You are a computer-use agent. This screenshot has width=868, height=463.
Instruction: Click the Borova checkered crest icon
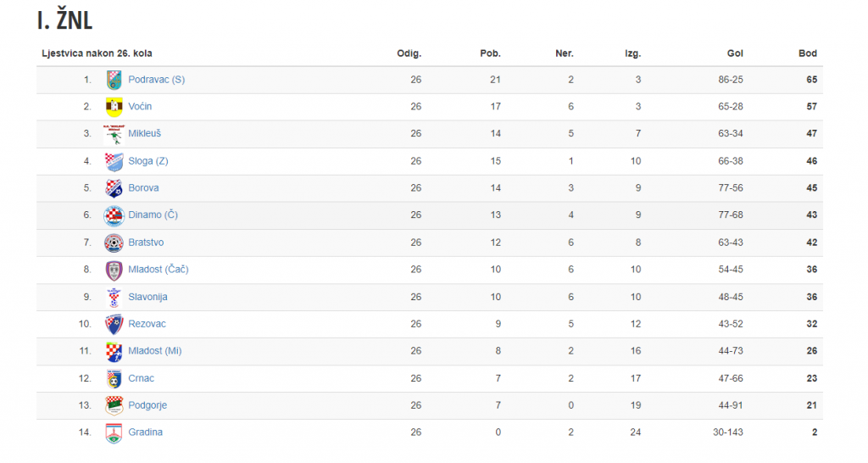click(x=114, y=188)
